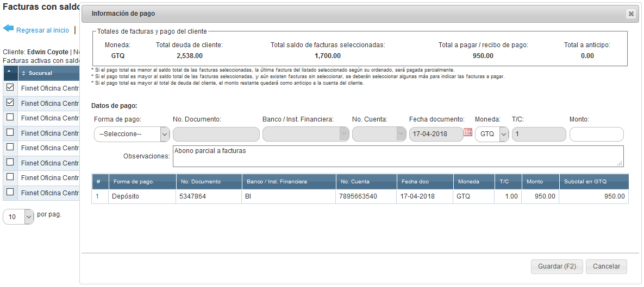The width and height of the screenshot is (644, 287).
Task: Click the resize grip on Observaciones box
Action: (x=620, y=163)
